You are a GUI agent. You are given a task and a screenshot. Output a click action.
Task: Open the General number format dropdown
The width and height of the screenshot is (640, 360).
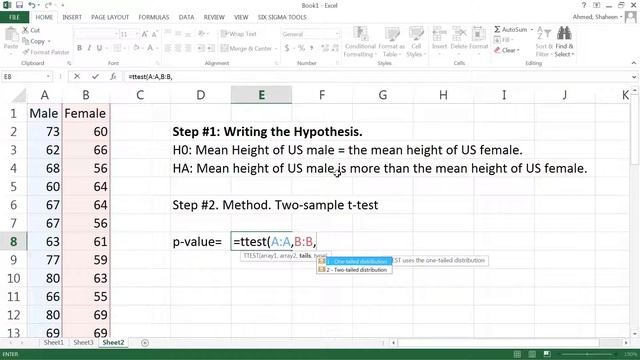338,34
